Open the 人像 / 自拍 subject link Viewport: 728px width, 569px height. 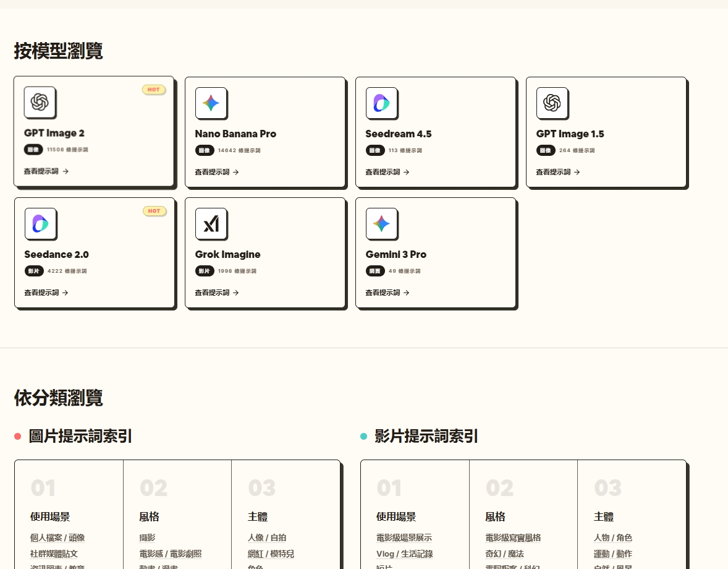[267, 538]
